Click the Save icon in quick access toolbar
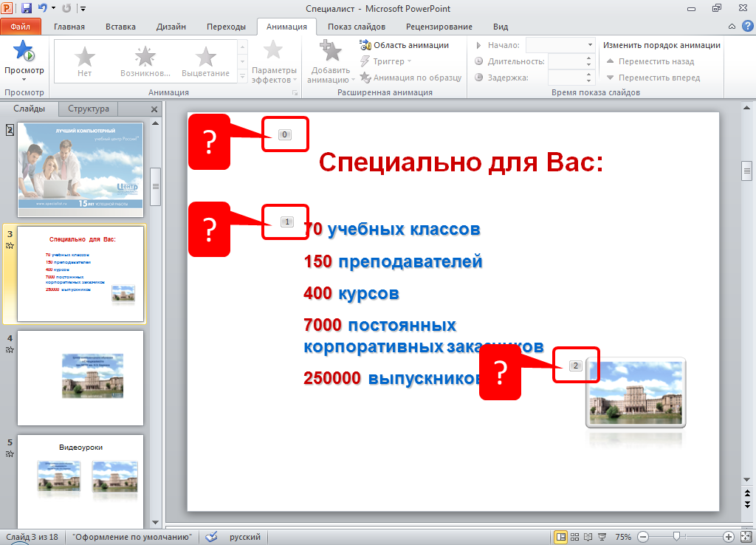Screen dimensions: 756x545 point(27,9)
